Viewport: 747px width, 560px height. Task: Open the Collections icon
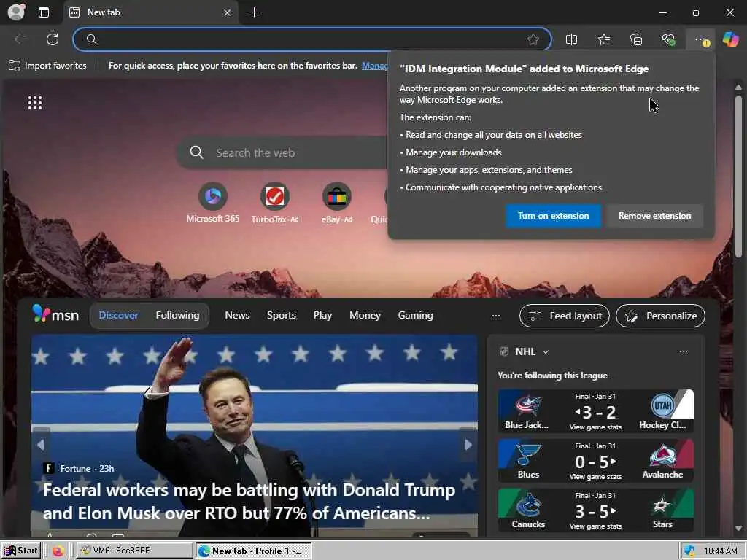coord(636,39)
